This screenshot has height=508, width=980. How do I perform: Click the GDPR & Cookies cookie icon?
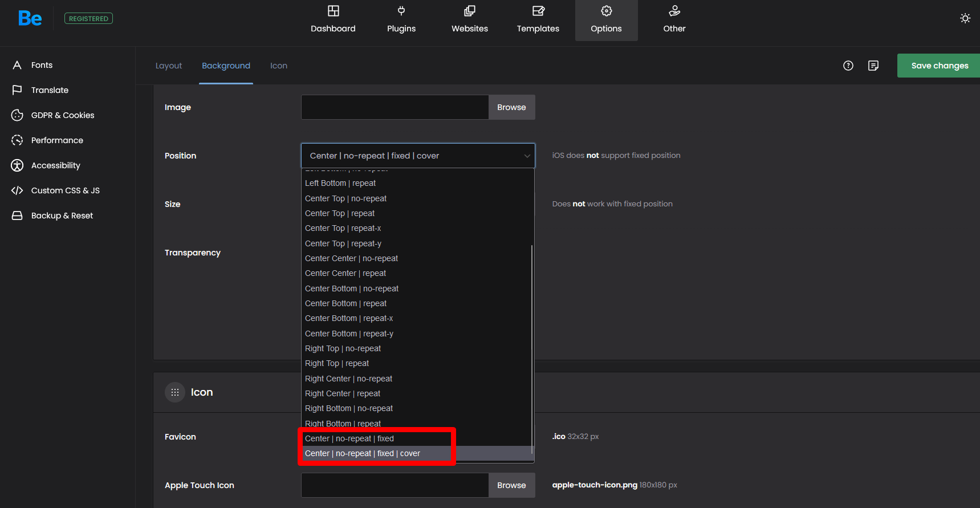[17, 115]
